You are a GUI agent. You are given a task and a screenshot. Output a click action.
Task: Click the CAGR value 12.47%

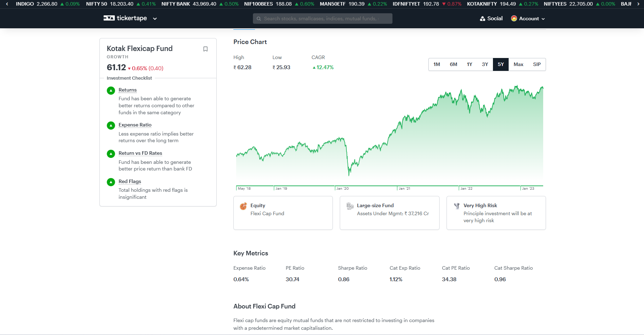pyautogui.click(x=323, y=67)
